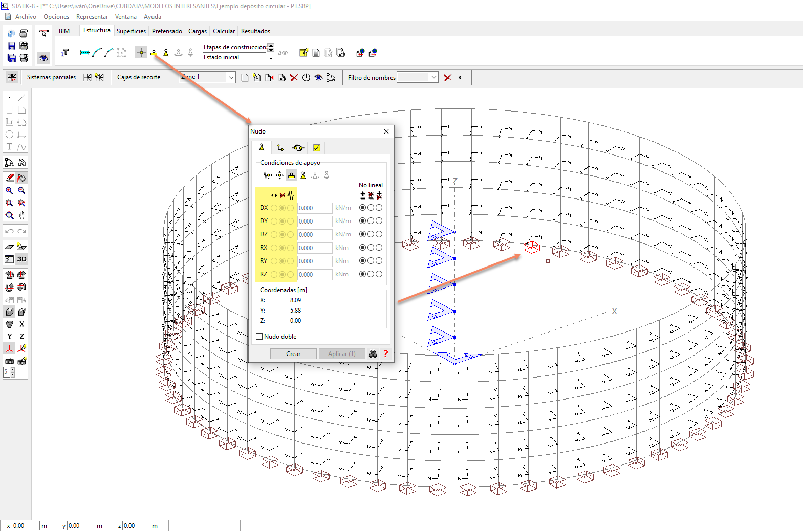This screenshot has height=532, width=803.
Task: Select first No lineal radio for RZ
Action: (363, 274)
